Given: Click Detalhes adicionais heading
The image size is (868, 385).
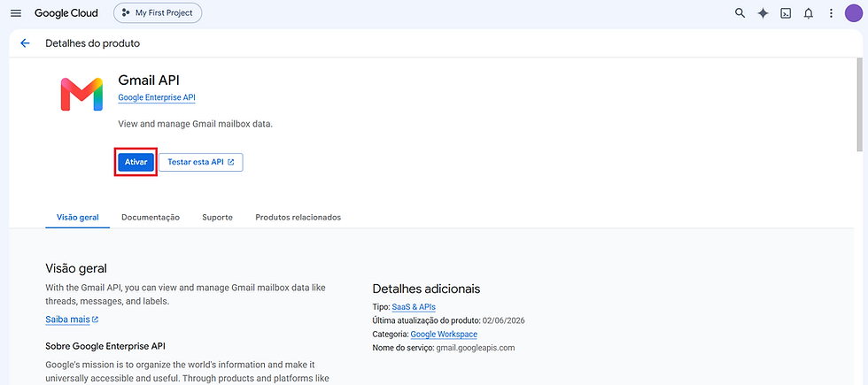Looking at the screenshot, I should (x=426, y=289).
